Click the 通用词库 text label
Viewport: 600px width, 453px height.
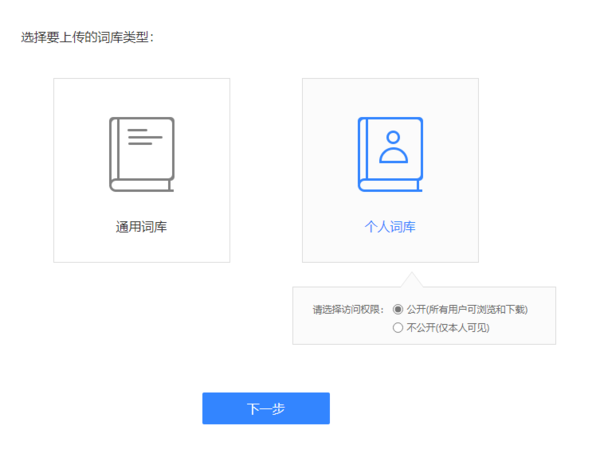click(x=141, y=227)
